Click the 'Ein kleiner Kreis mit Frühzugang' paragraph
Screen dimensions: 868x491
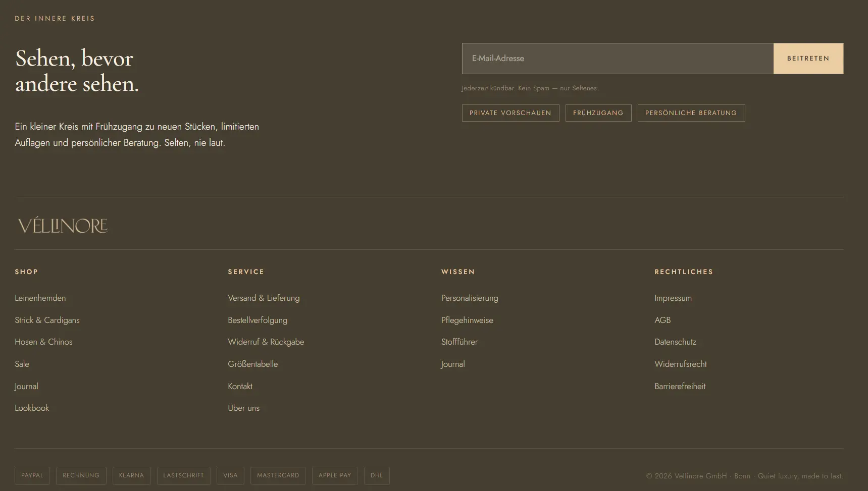tap(137, 135)
